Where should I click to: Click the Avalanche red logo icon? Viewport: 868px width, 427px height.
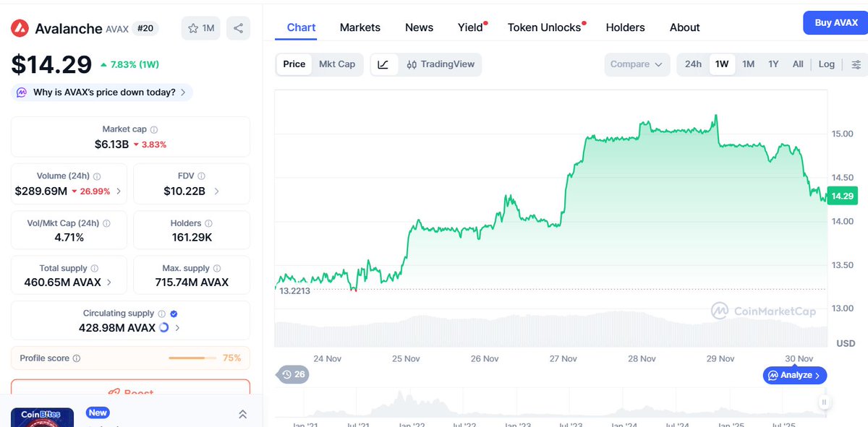pos(20,28)
